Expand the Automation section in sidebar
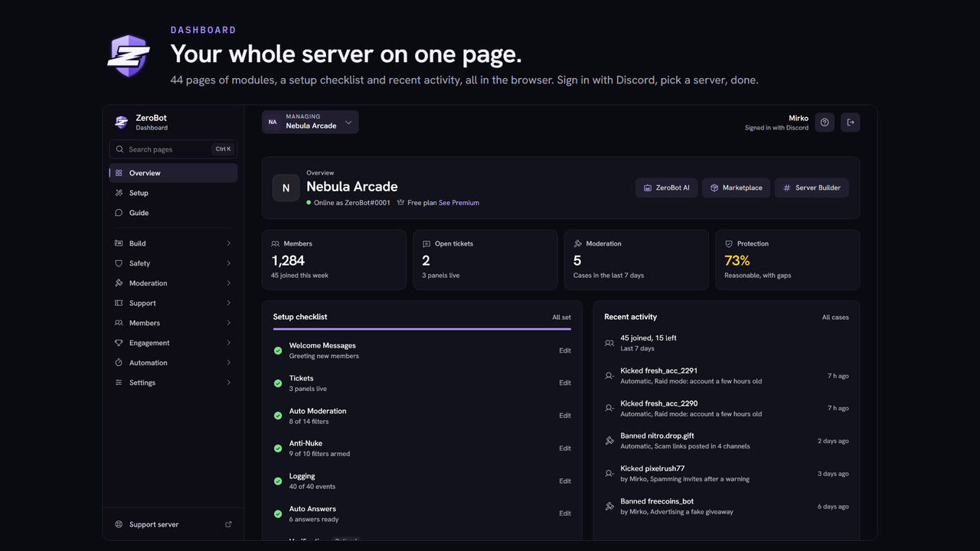The image size is (980, 551). tap(173, 363)
